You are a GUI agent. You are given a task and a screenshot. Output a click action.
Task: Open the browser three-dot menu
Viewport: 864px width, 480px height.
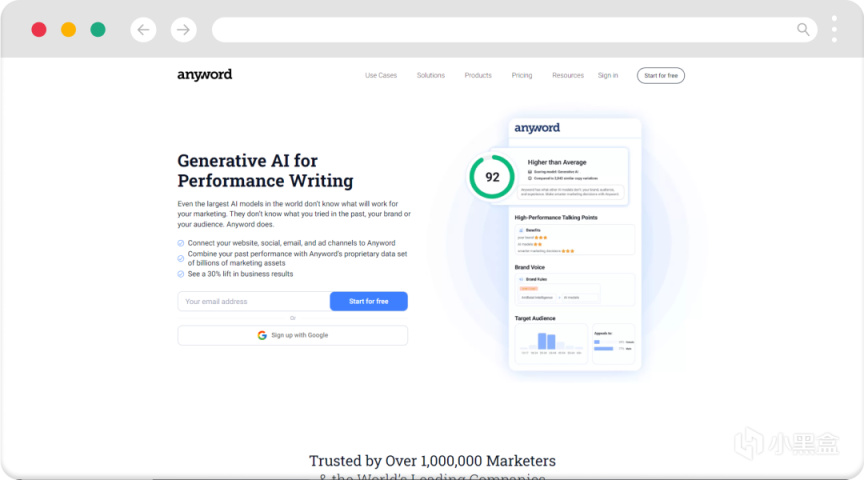point(834,29)
